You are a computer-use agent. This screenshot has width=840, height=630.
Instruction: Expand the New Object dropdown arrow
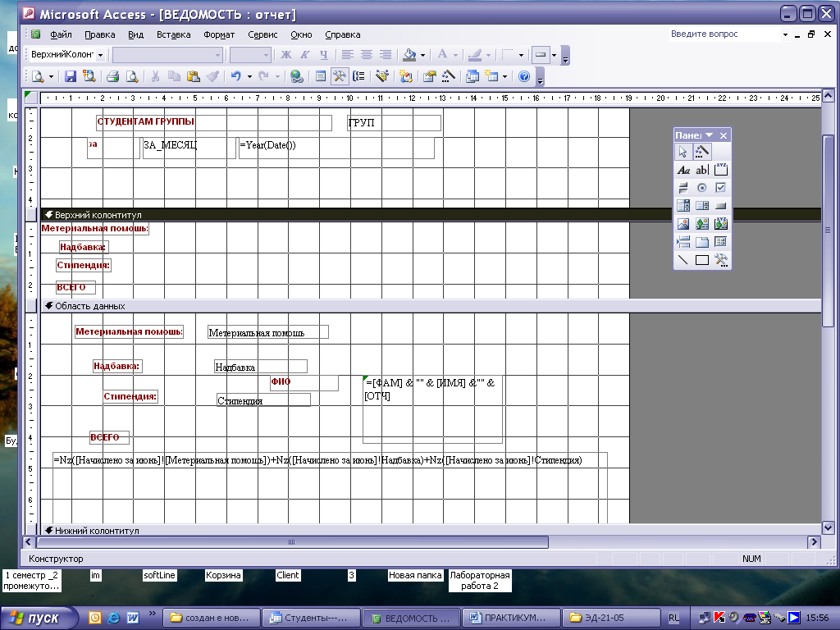click(x=504, y=76)
